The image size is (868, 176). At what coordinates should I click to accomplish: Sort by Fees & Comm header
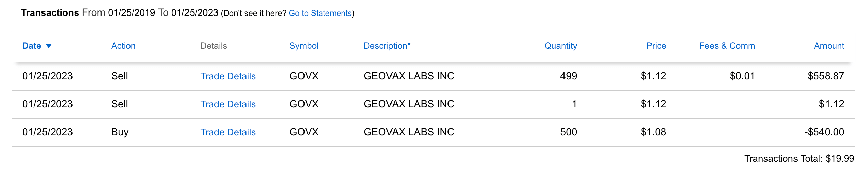[727, 46]
